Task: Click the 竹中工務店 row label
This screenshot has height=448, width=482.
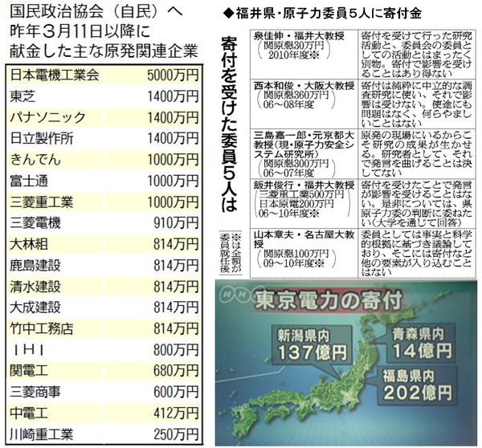Action: 42,329
